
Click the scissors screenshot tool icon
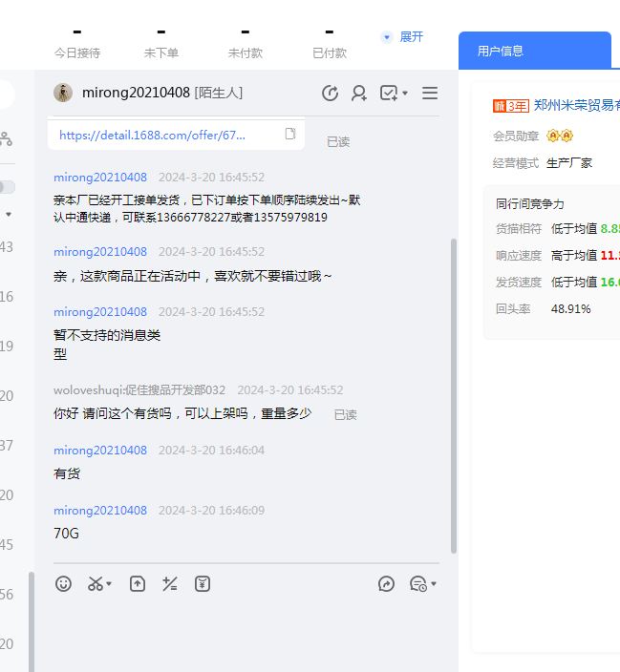click(96, 583)
